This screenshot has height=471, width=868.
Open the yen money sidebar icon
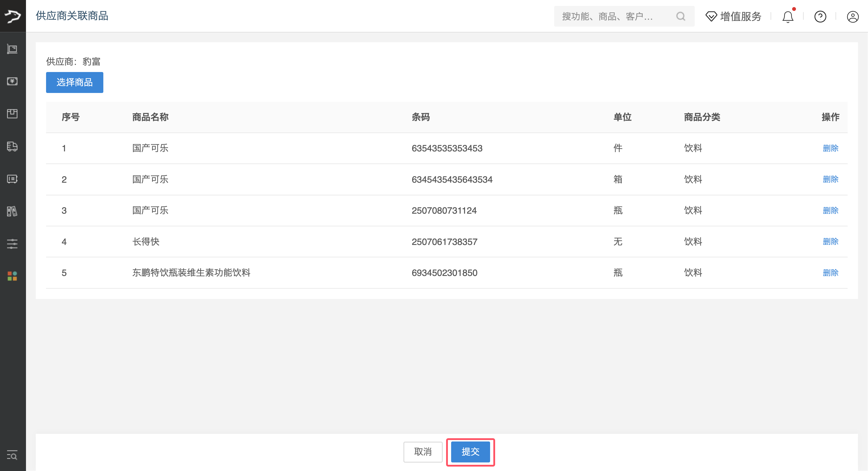(12, 81)
